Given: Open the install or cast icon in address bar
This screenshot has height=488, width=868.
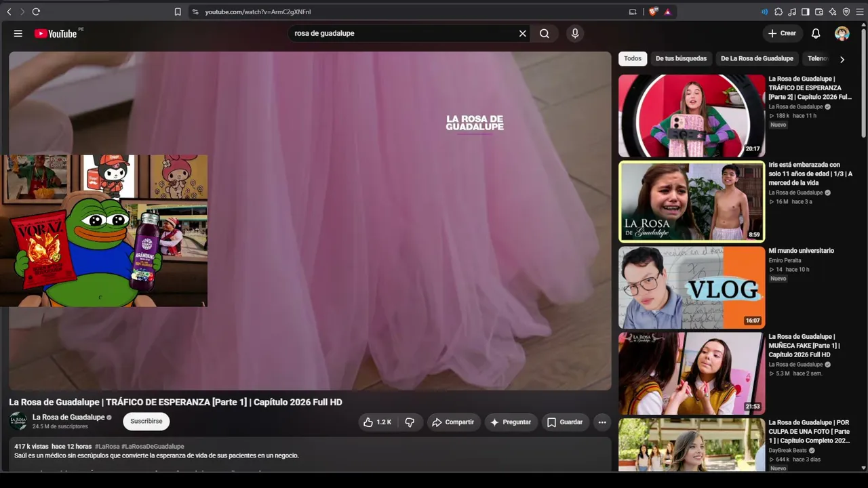Looking at the screenshot, I should [x=633, y=12].
